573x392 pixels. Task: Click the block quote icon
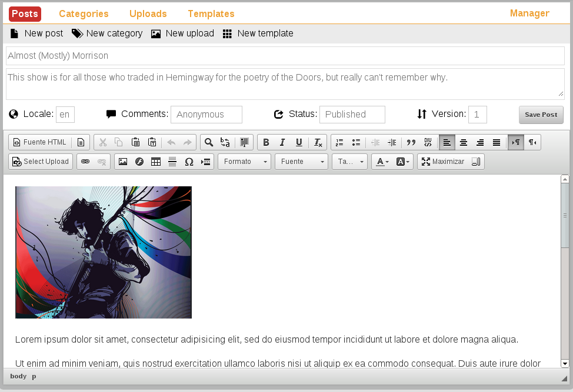tap(411, 142)
